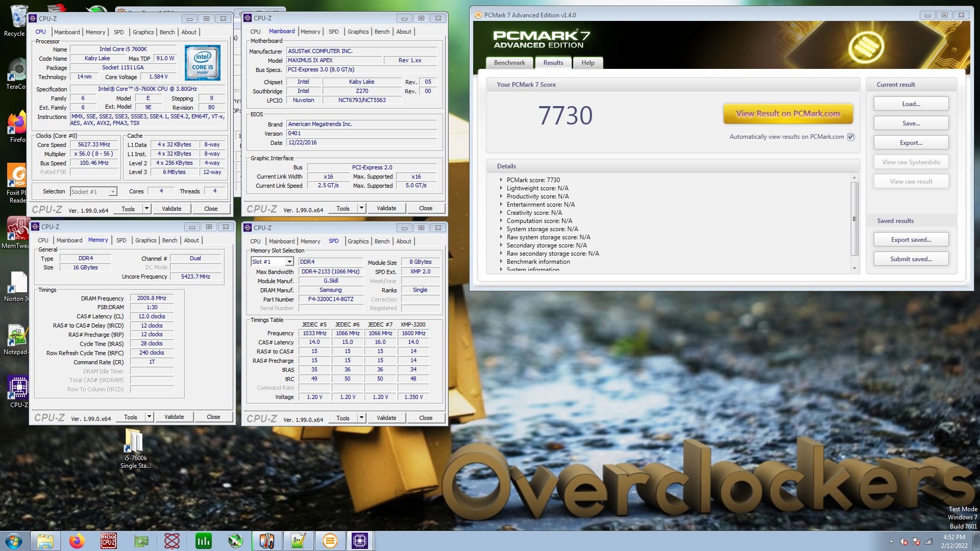Screen dimensions: 980x551
Task: Click the Export... current result button
Action: pyautogui.click(x=911, y=143)
